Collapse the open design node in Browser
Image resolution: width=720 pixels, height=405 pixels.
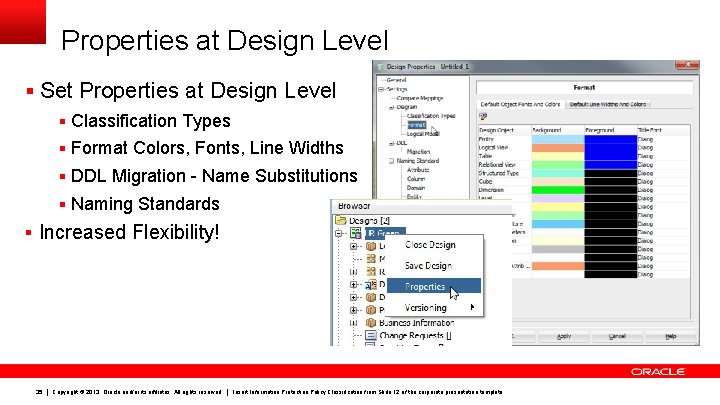pos(338,233)
